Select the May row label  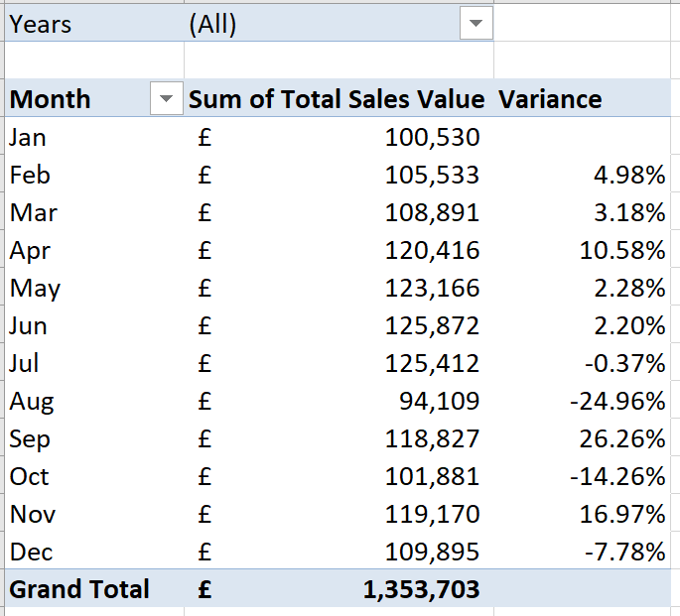point(35,289)
